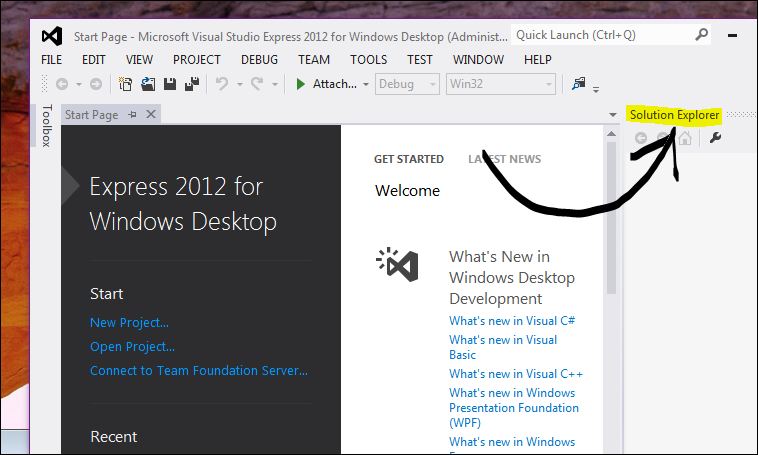
Task: Click the Quick Launch magnifier icon
Action: tap(701, 35)
